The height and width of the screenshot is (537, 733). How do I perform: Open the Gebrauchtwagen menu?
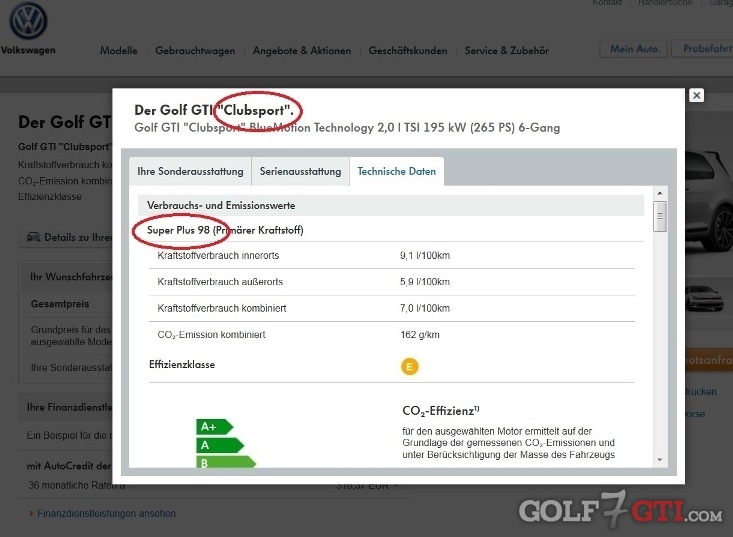[195, 50]
